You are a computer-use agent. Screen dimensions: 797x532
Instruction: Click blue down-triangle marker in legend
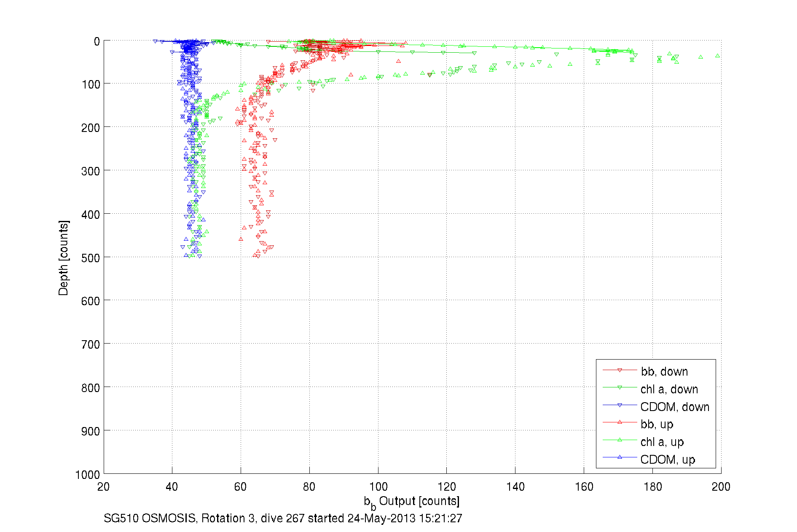click(620, 405)
